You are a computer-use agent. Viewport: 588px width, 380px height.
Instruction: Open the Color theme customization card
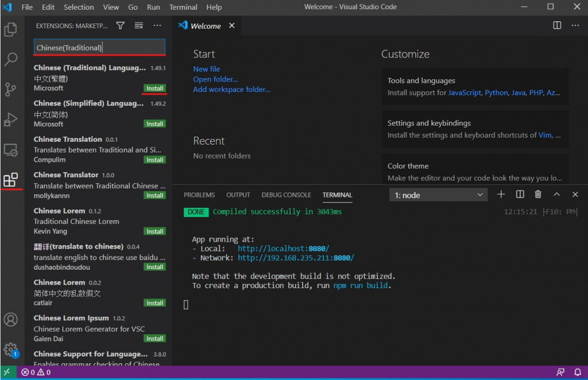[x=475, y=169]
